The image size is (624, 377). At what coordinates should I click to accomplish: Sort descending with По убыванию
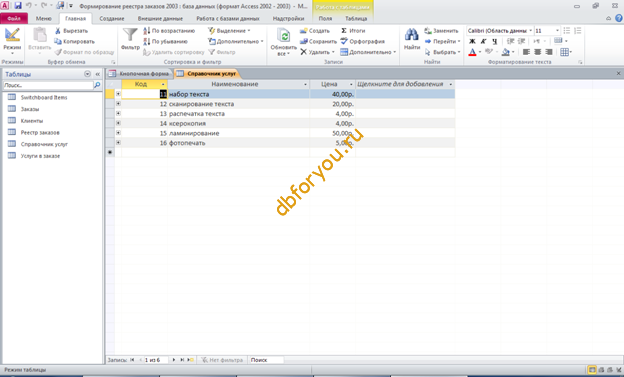pos(165,41)
